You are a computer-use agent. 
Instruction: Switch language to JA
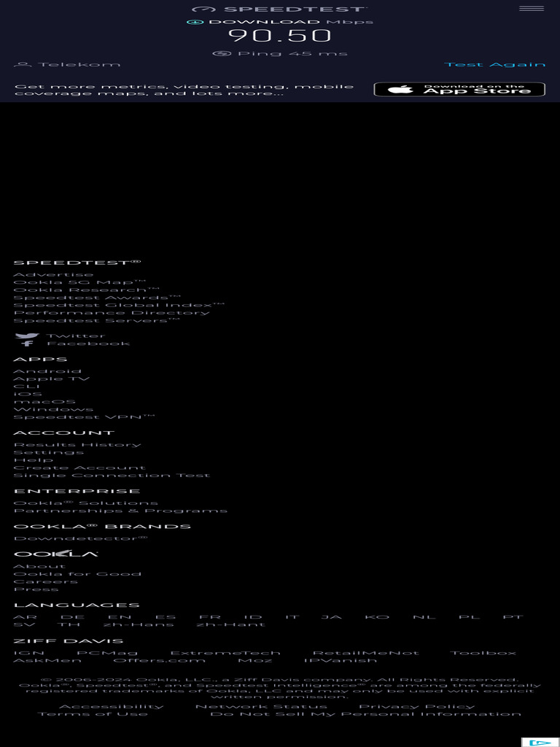pyautogui.click(x=331, y=617)
